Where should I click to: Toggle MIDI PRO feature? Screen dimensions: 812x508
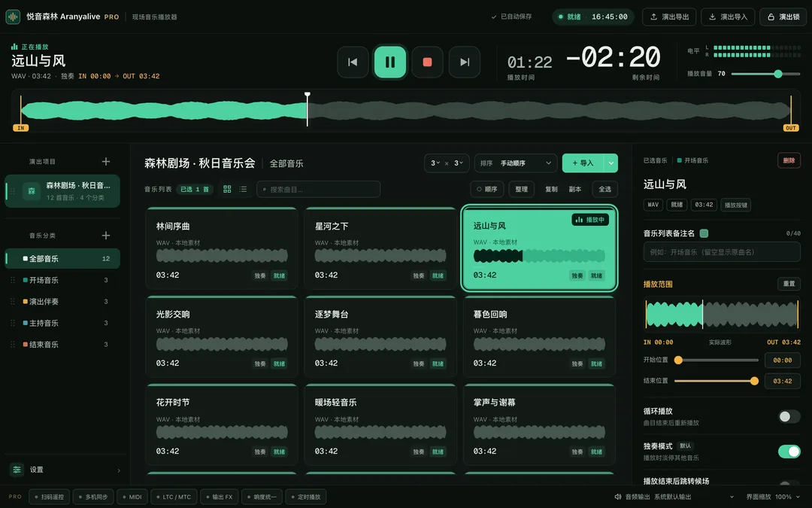point(132,497)
